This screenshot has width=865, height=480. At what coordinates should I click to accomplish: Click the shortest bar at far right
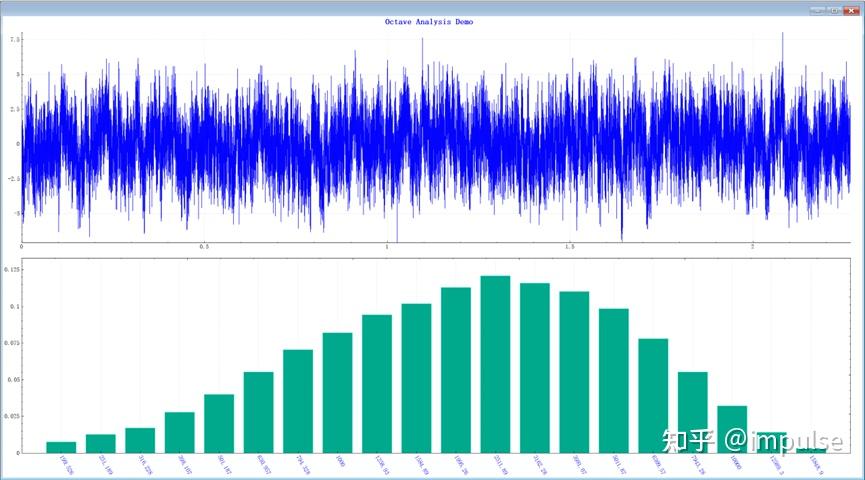(x=811, y=451)
